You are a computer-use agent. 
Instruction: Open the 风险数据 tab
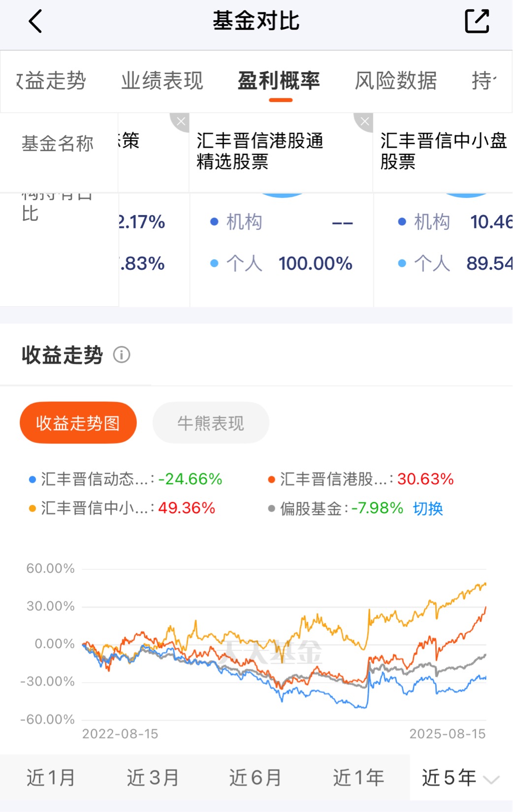(396, 81)
